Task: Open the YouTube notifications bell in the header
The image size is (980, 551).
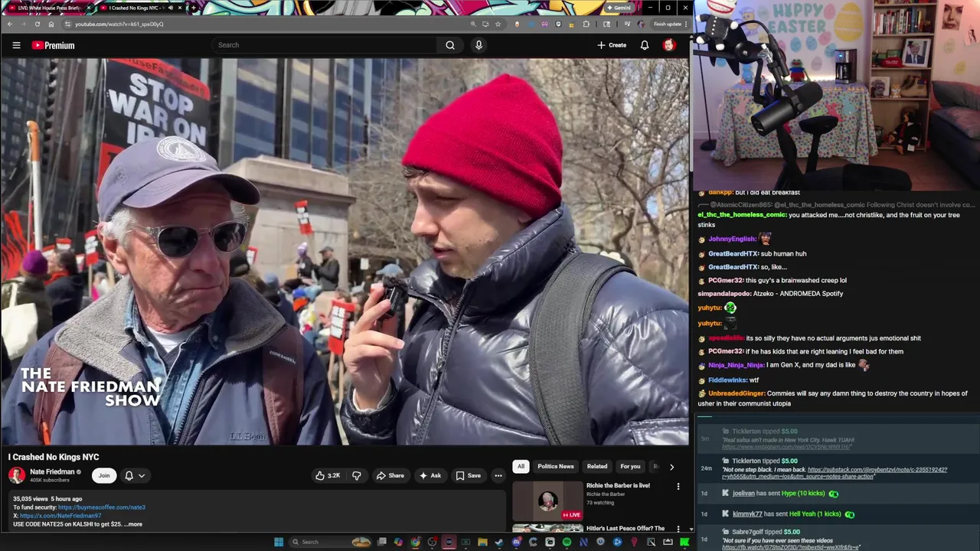Action: [645, 45]
